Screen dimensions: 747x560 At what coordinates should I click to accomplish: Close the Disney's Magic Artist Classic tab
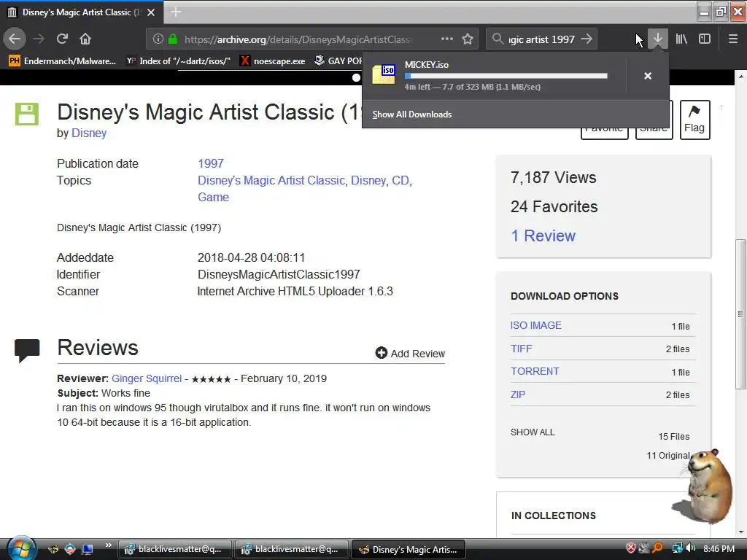(151, 12)
